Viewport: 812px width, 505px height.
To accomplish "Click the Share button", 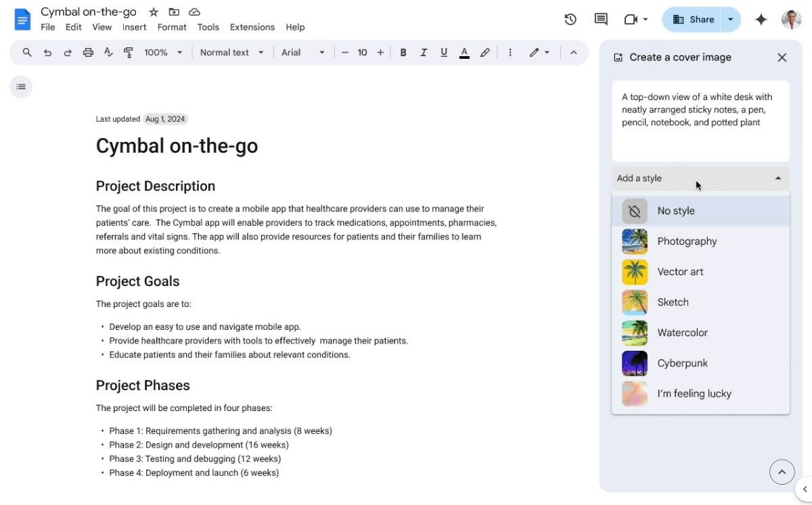I will [693, 19].
